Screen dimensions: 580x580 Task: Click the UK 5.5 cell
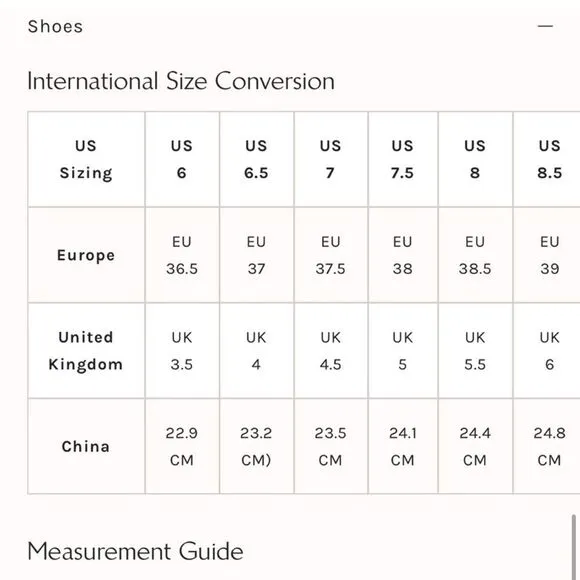pyautogui.click(x=475, y=351)
